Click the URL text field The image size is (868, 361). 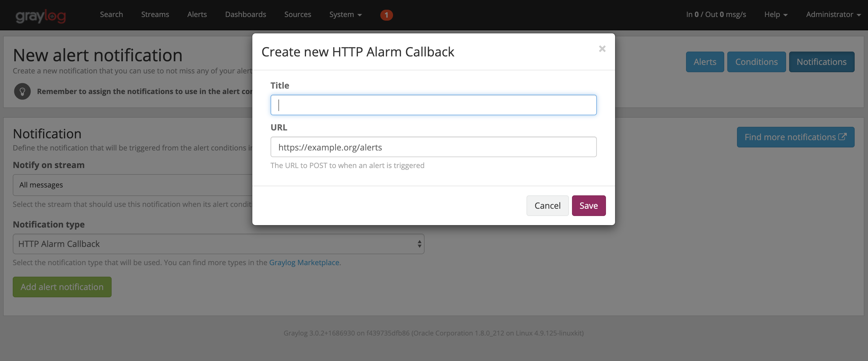click(x=433, y=147)
